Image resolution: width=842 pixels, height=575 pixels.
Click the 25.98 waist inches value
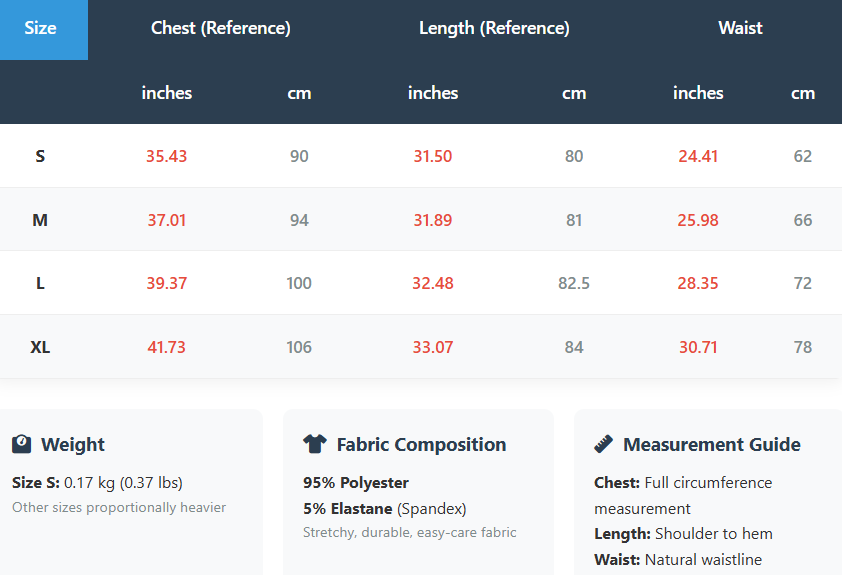pos(698,220)
